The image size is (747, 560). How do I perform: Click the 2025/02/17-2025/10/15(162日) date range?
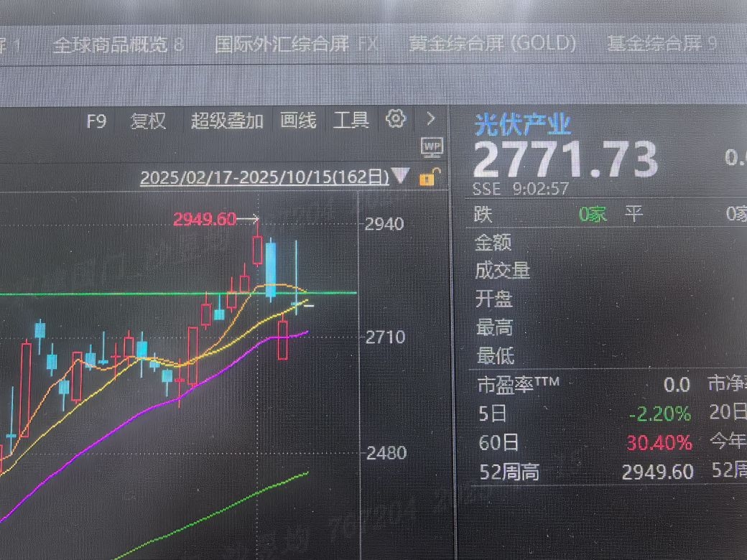264,177
